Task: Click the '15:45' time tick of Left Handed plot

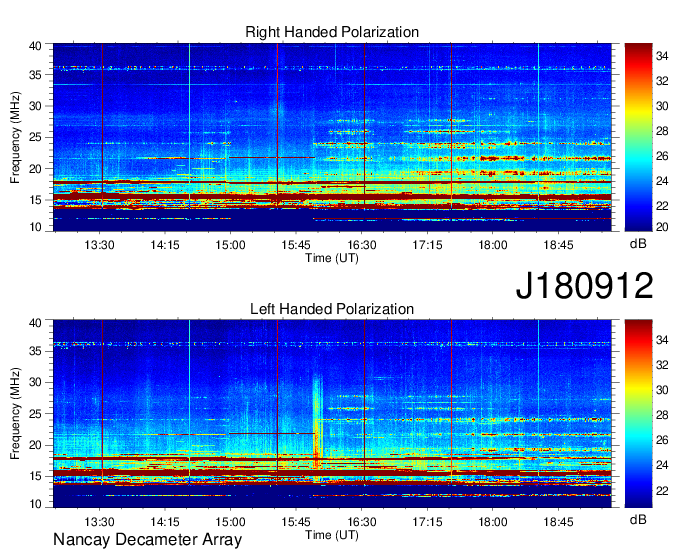Action: pos(296,522)
